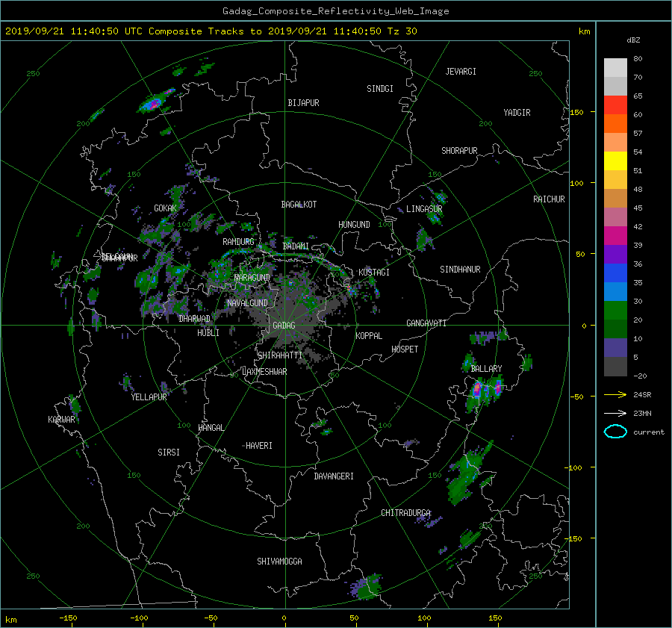The image size is (672, 628).
Task: Click the BIJAPUR city label
Action: pyautogui.click(x=303, y=103)
